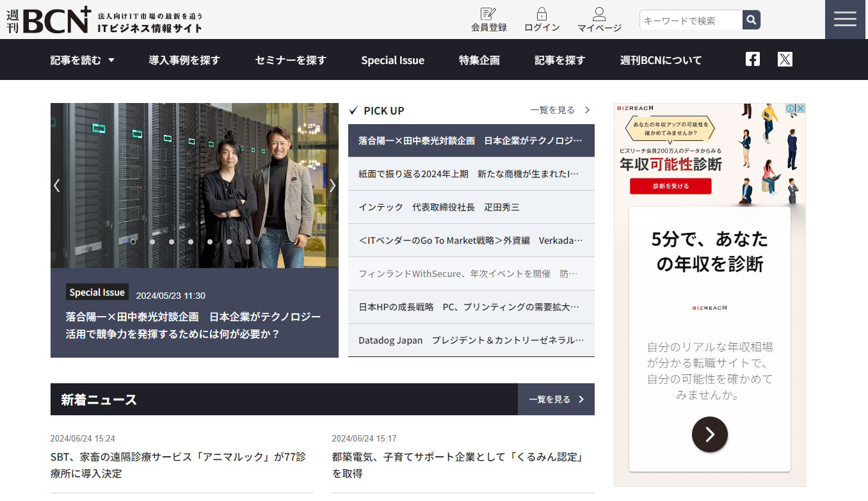The image size is (868, 501).
Task: Jump to the fourth carousel slide dot
Action: pos(191,242)
